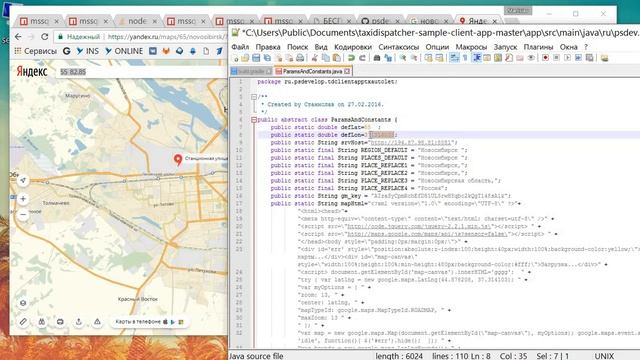Viewport: 640px width, 360px height.
Task: Click the Stop Recording macro icon
Action: click(x=557, y=58)
